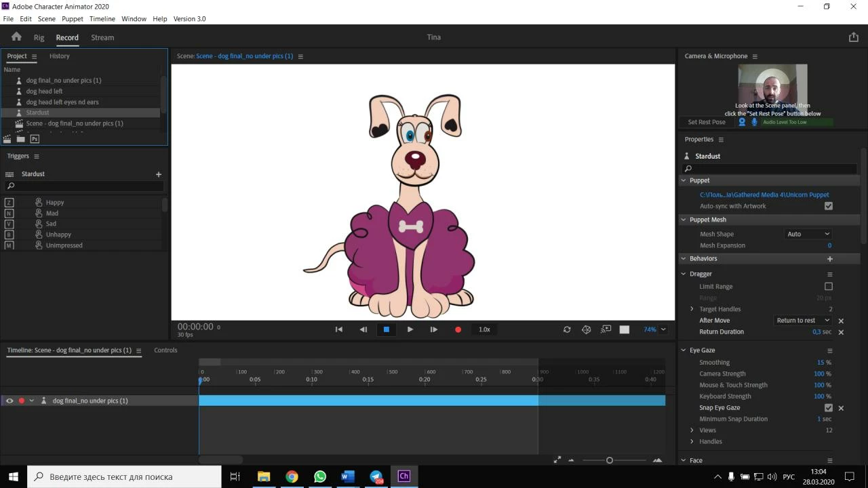Play the scene
Image resolution: width=868 pixels, height=488 pixels.
(410, 329)
